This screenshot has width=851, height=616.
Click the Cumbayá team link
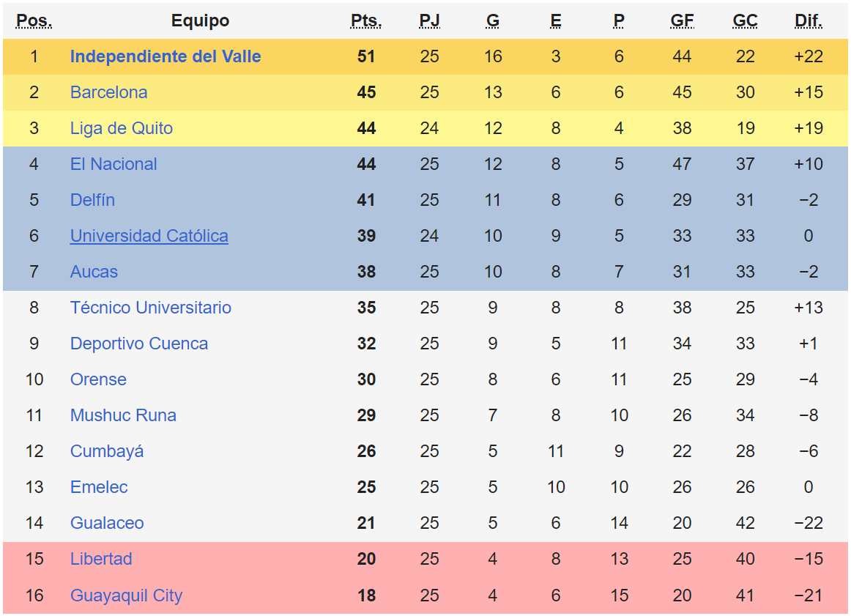coord(107,452)
